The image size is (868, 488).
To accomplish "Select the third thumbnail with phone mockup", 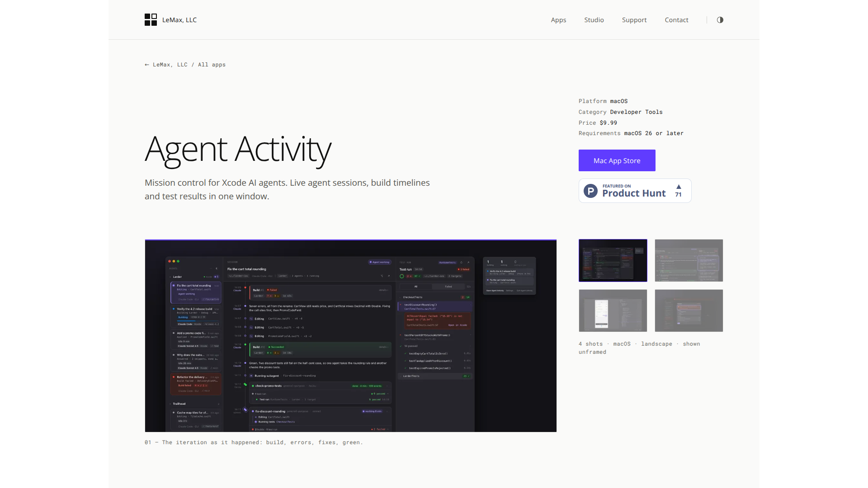I will click(x=613, y=310).
